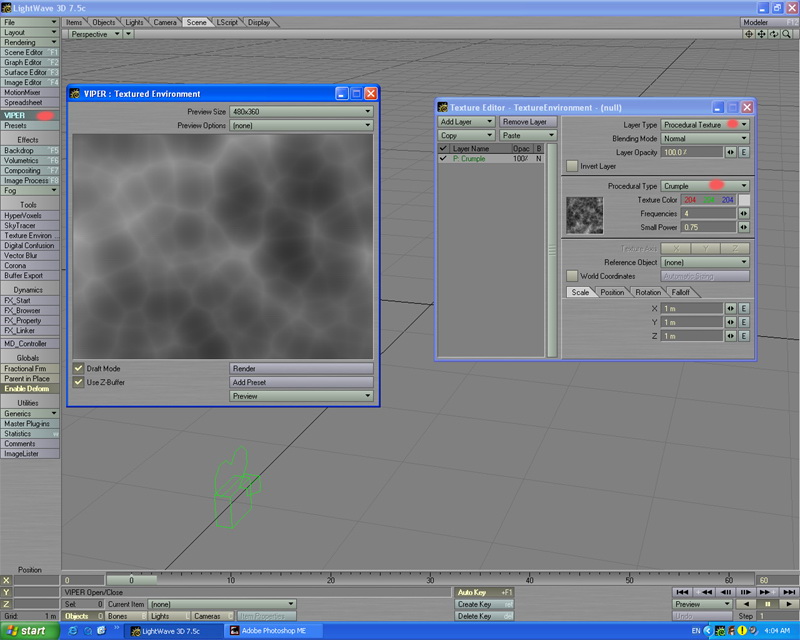Click Layer Opacity arrow slider button

[x=731, y=152]
